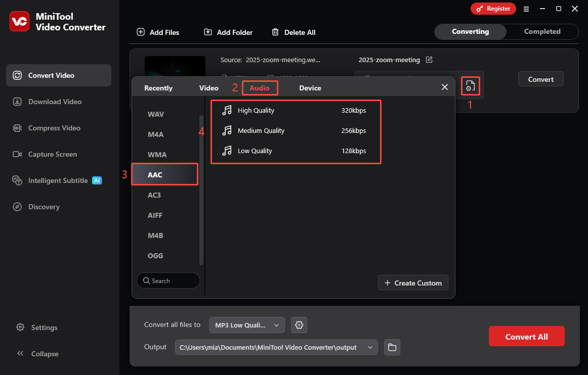Image resolution: width=588 pixels, height=375 pixels.
Task: Open the conversion settings gear
Action: tap(299, 325)
